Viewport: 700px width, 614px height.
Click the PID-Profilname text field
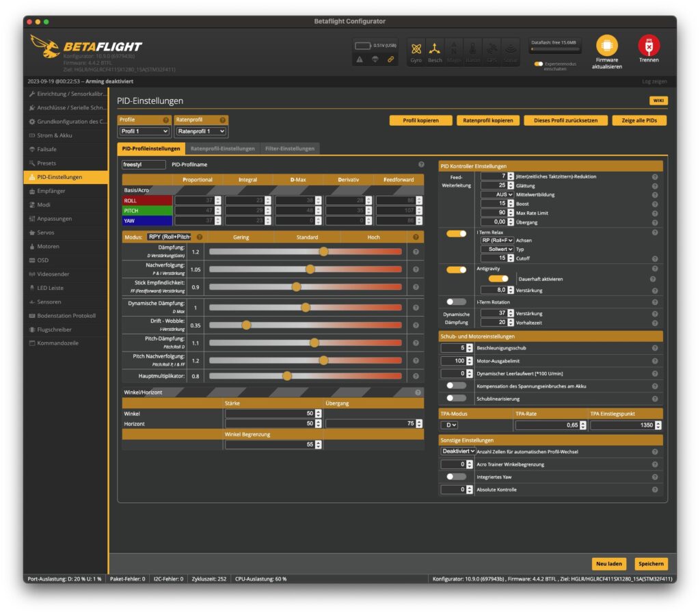(x=144, y=165)
